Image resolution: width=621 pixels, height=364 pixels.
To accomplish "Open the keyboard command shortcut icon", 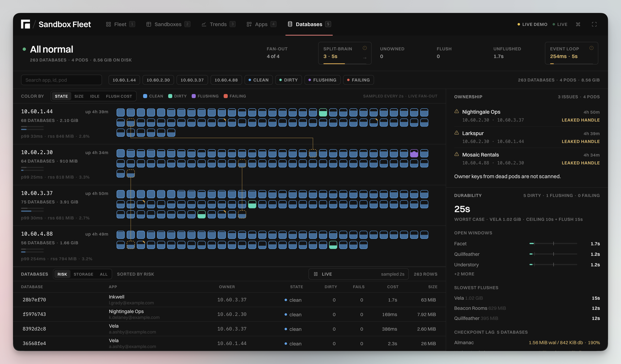I will pyautogui.click(x=578, y=24).
